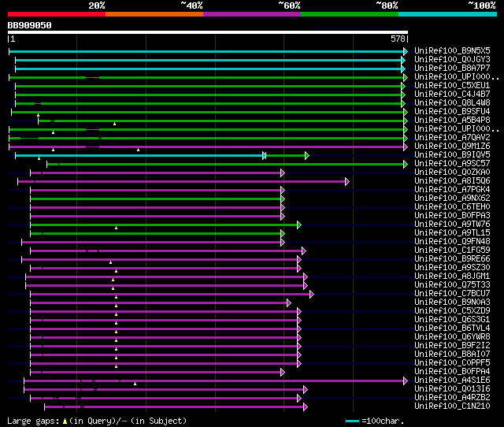Click the UniRef100_Q0JGY3 hit label
Screen dimensions: 504x427
click(x=452, y=60)
